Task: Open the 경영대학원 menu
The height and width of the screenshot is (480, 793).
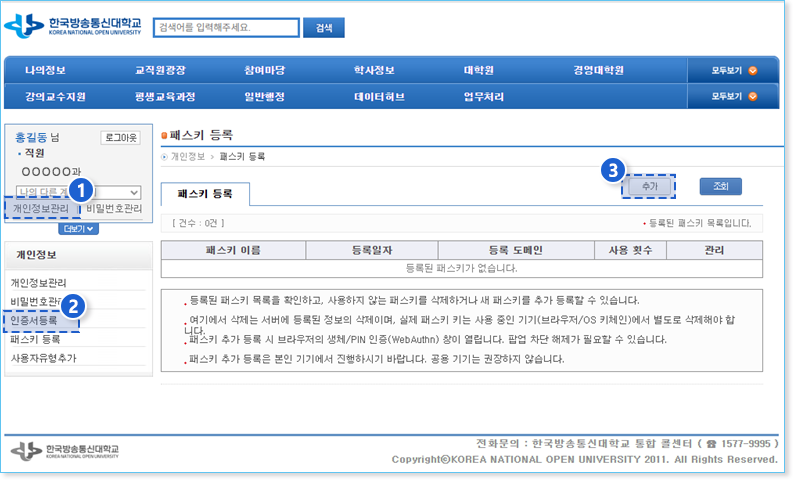Action: pos(598,70)
